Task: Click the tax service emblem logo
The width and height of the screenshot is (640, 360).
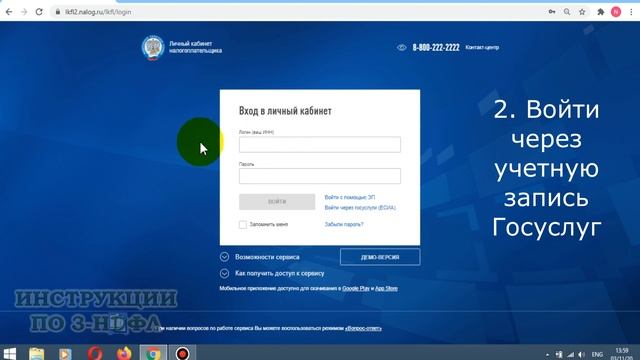Action: coord(153,48)
